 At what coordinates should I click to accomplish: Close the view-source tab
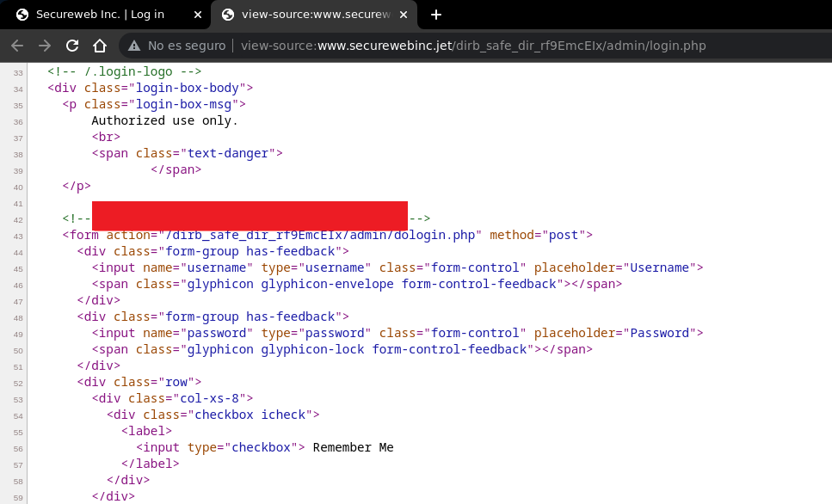coord(404,15)
